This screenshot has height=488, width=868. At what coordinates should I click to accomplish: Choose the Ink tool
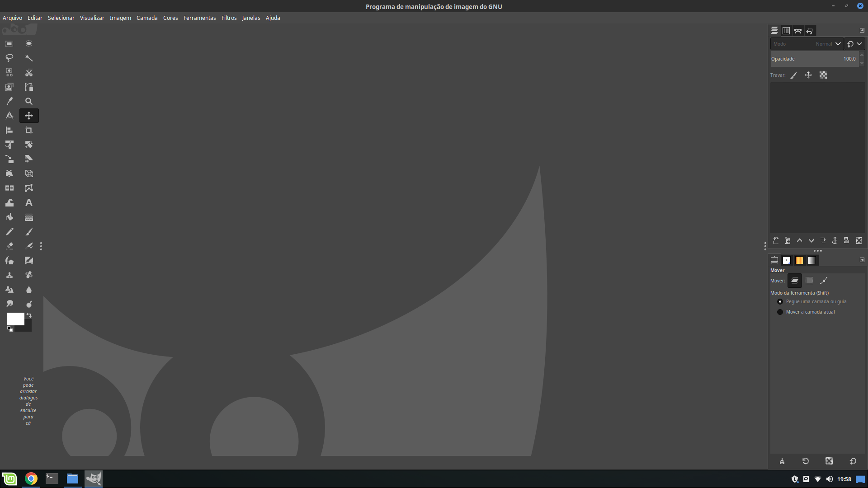pos(9,261)
